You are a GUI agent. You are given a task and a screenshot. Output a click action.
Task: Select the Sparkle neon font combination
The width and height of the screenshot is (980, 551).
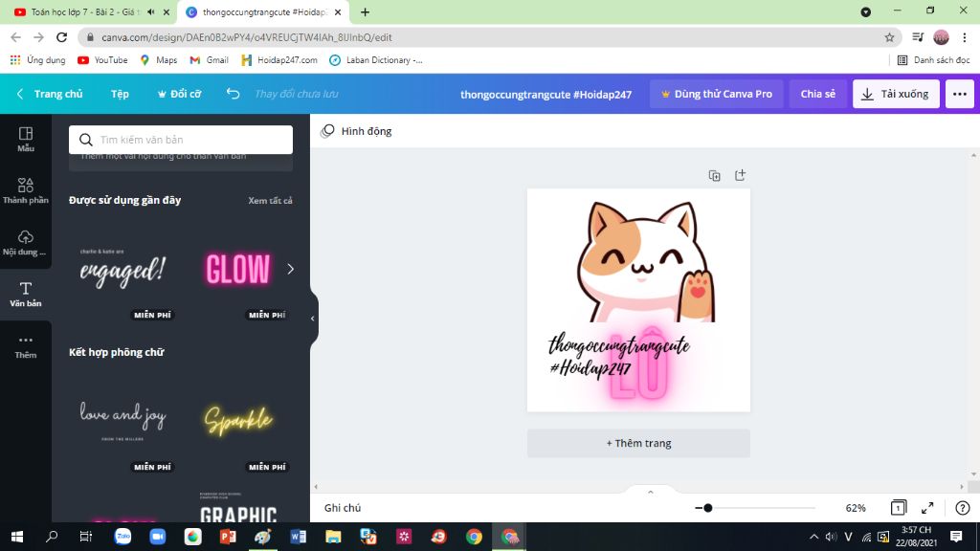238,422
